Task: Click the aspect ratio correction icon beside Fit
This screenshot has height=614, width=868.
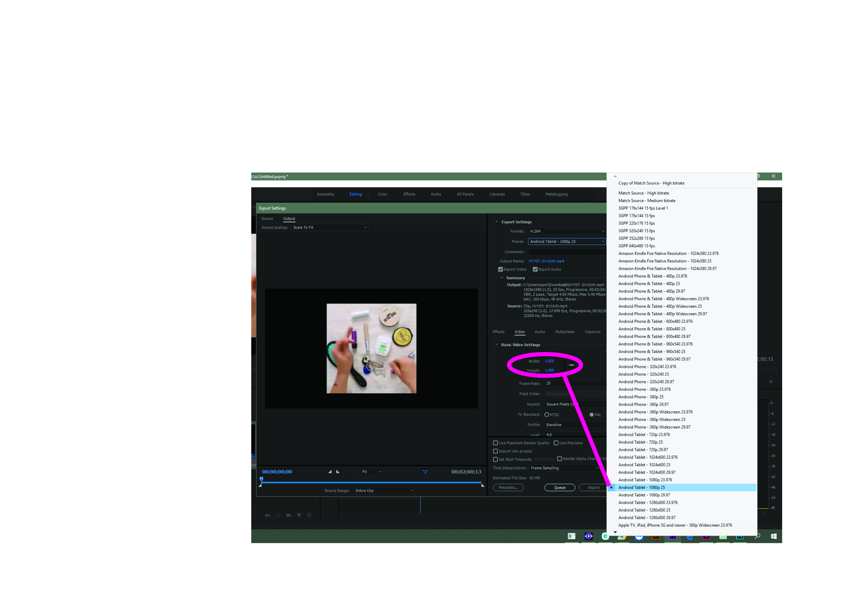Action: click(x=425, y=472)
